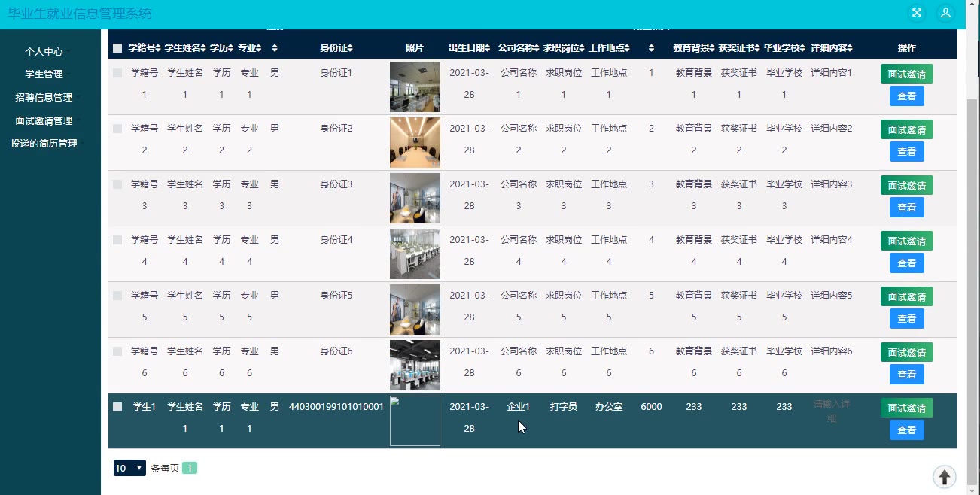The height and width of the screenshot is (495, 980).
Task: Open the photo thumbnail for 身份证2
Action: (415, 143)
